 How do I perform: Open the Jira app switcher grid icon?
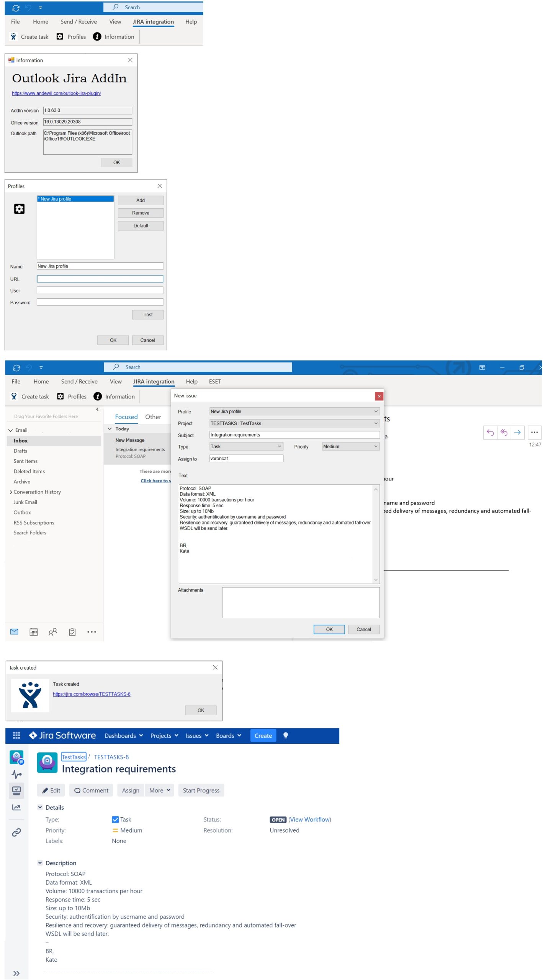(16, 735)
